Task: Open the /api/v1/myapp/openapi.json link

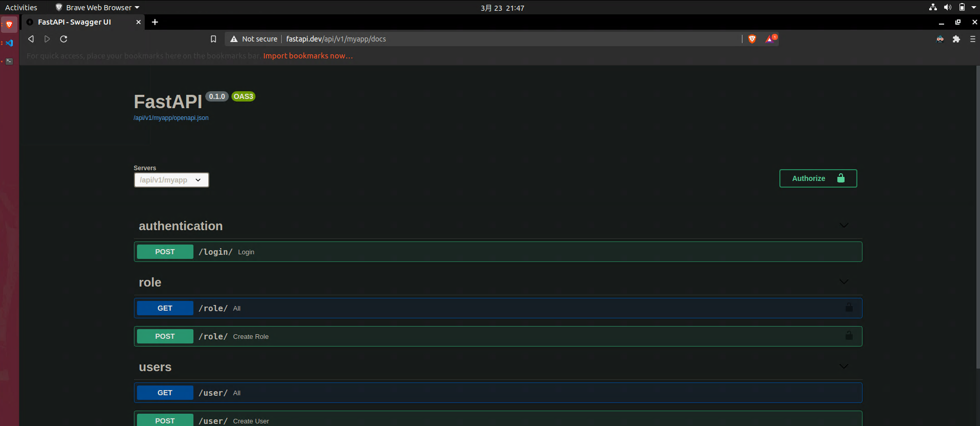Action: click(x=171, y=118)
